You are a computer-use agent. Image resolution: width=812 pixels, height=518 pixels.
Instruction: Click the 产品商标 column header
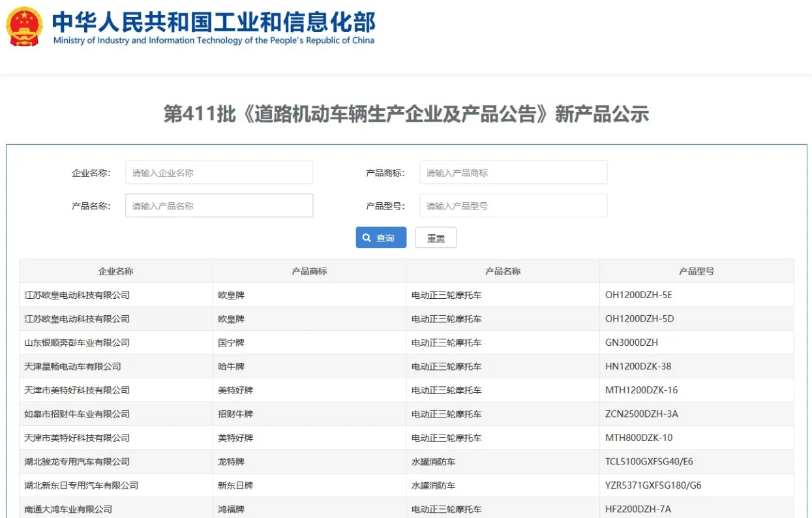click(x=310, y=271)
